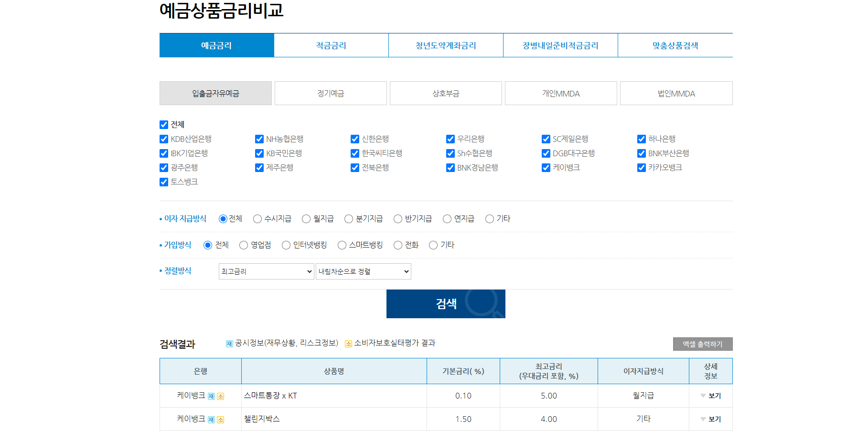Open 소 consumer protection icon in 스마트통장 x KT row
Image resolution: width=868 pixels, height=431 pixels.
point(220,397)
